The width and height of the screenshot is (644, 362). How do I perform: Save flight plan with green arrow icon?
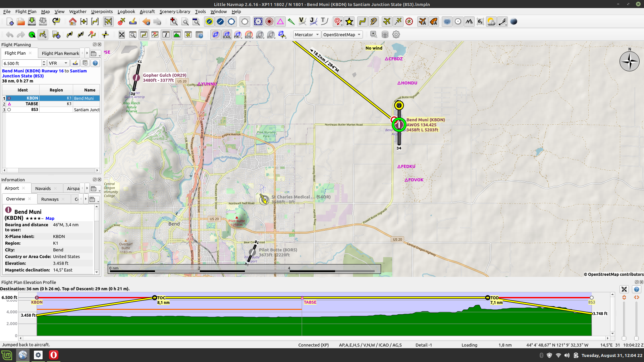click(x=32, y=22)
